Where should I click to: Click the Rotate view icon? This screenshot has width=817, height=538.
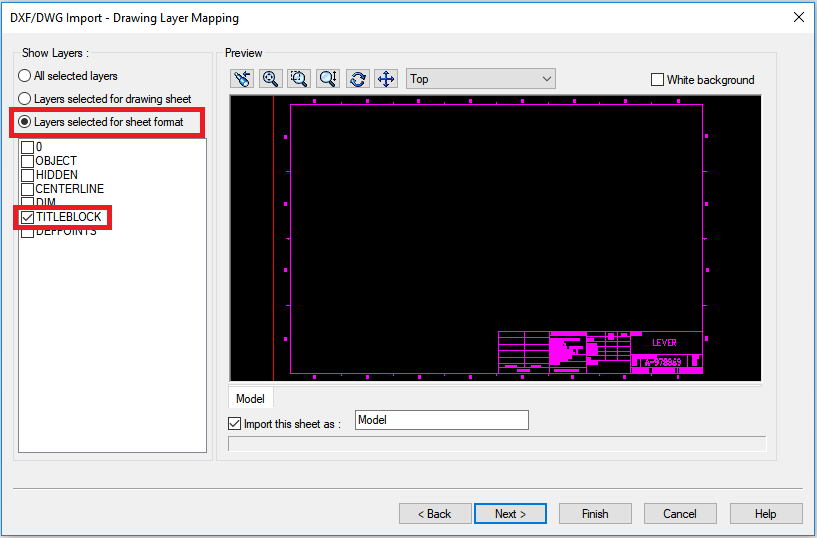357,79
